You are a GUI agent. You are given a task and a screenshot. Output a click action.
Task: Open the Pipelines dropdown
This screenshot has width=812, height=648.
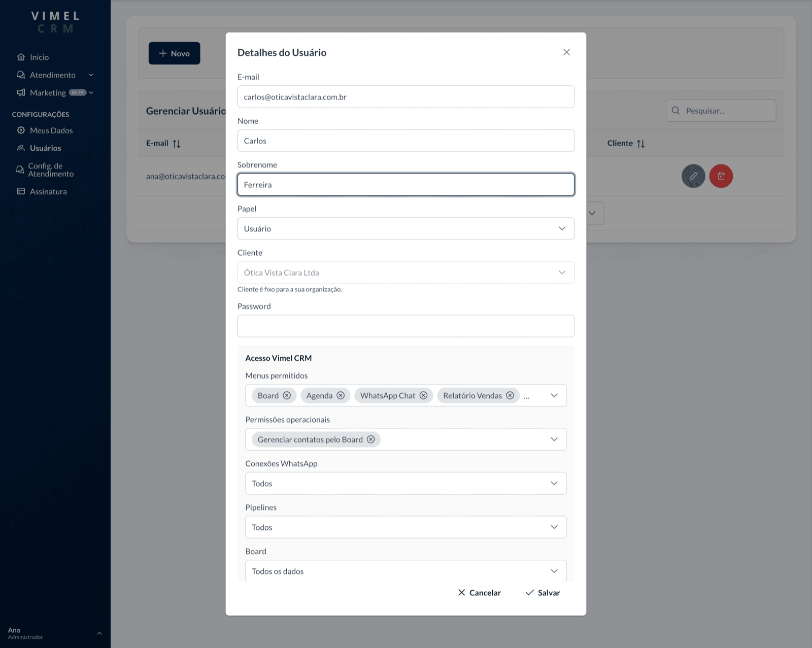coord(406,527)
